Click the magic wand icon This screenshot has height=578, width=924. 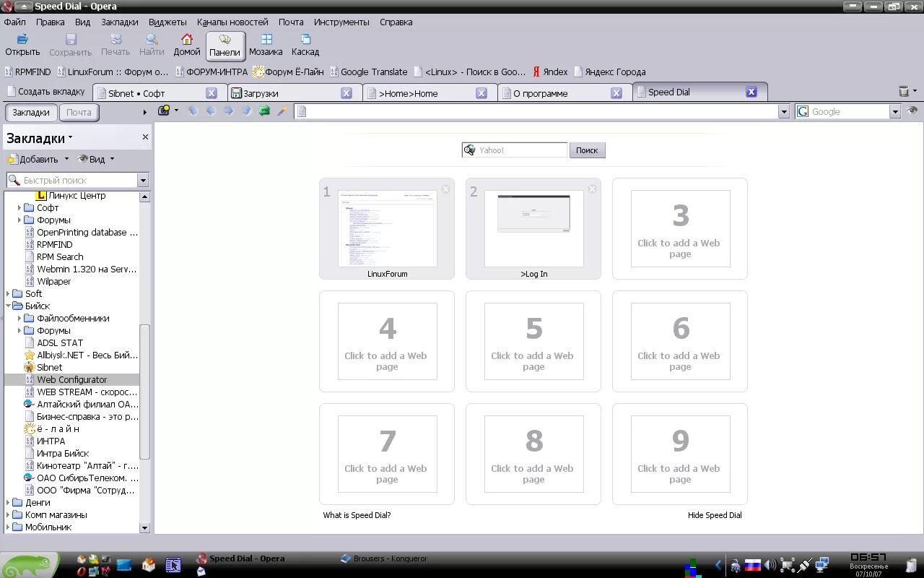pos(282,111)
